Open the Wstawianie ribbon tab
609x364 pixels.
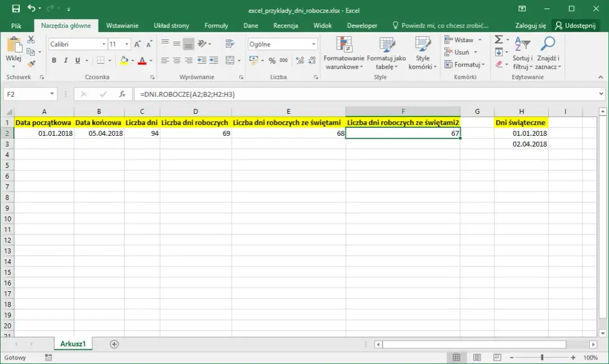[122, 25]
